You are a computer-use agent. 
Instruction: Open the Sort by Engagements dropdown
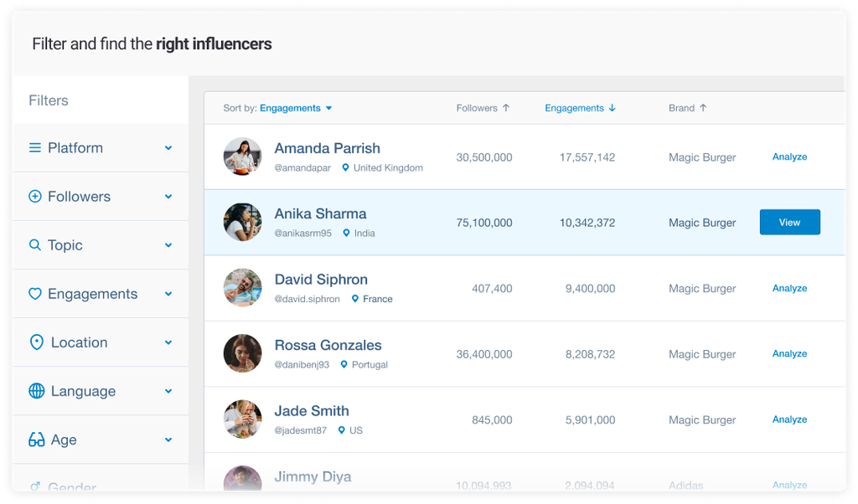click(296, 108)
